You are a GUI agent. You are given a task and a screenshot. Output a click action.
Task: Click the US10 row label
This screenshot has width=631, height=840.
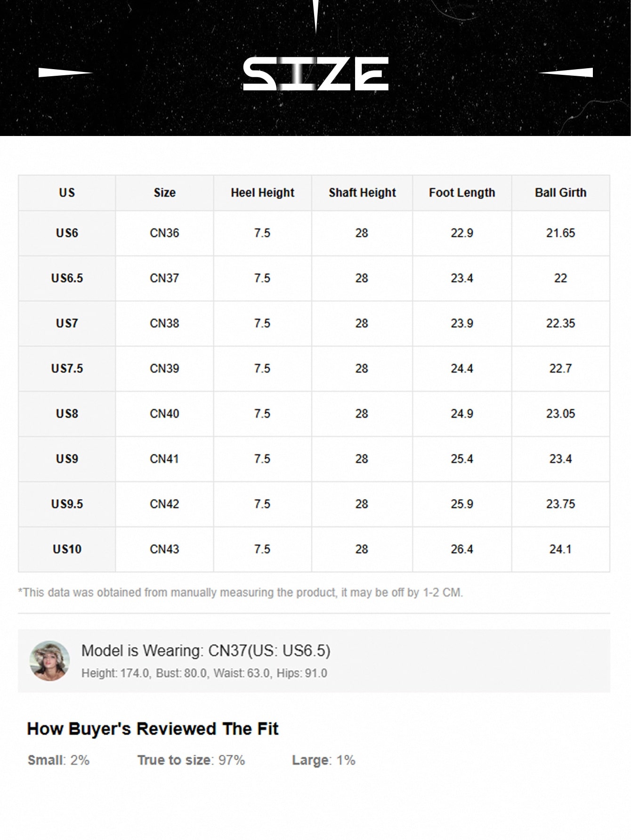click(67, 549)
